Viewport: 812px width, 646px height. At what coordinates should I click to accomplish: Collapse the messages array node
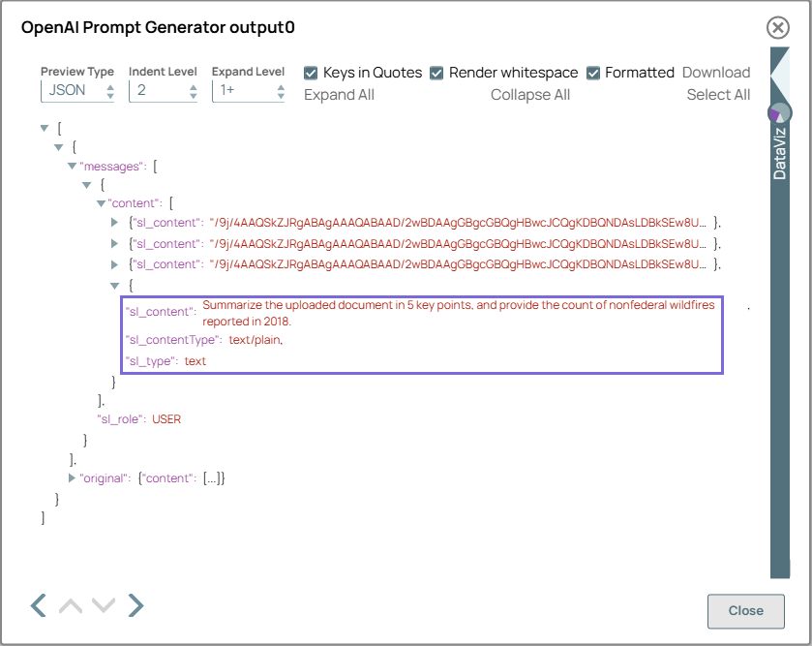72,166
